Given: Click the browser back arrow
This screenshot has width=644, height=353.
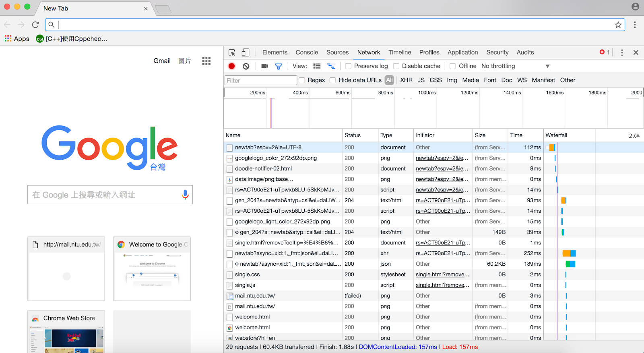Looking at the screenshot, I should point(7,25).
